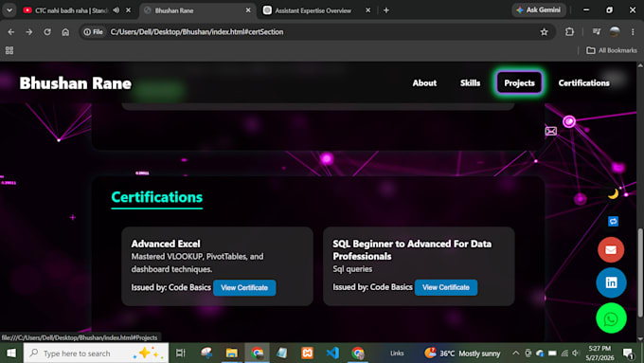
Task: Open XAMPP from the taskbar
Action: click(307, 353)
